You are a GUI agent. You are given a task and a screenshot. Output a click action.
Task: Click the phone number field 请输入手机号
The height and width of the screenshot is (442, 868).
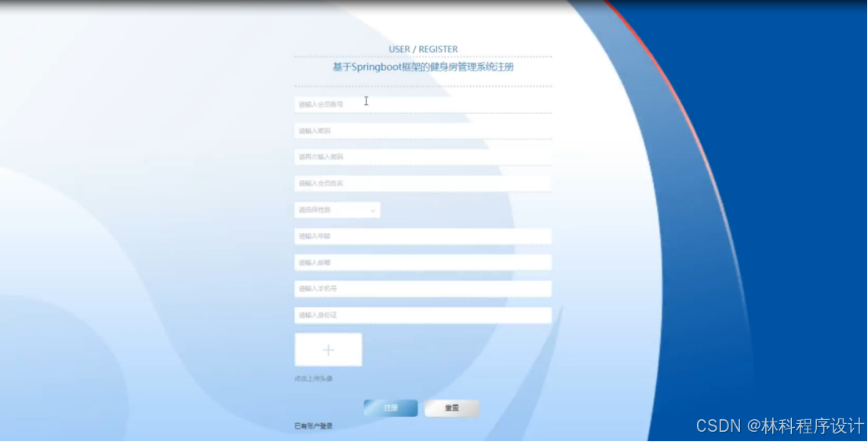coord(423,289)
